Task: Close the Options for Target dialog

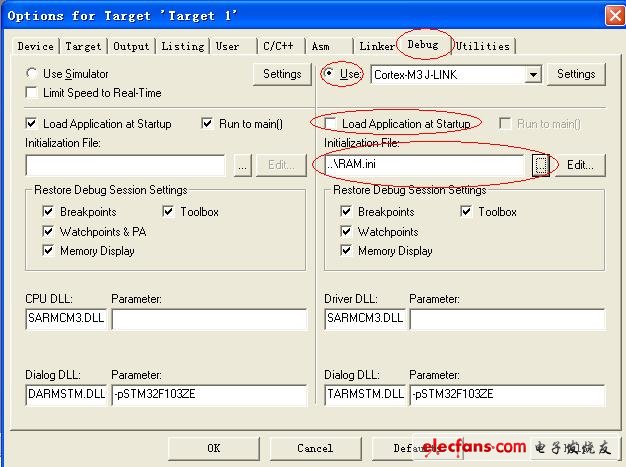Action: (x=612, y=14)
